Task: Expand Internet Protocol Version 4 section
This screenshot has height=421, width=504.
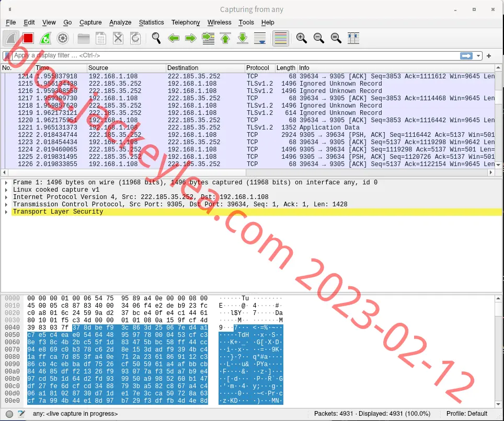Action: 6,197
